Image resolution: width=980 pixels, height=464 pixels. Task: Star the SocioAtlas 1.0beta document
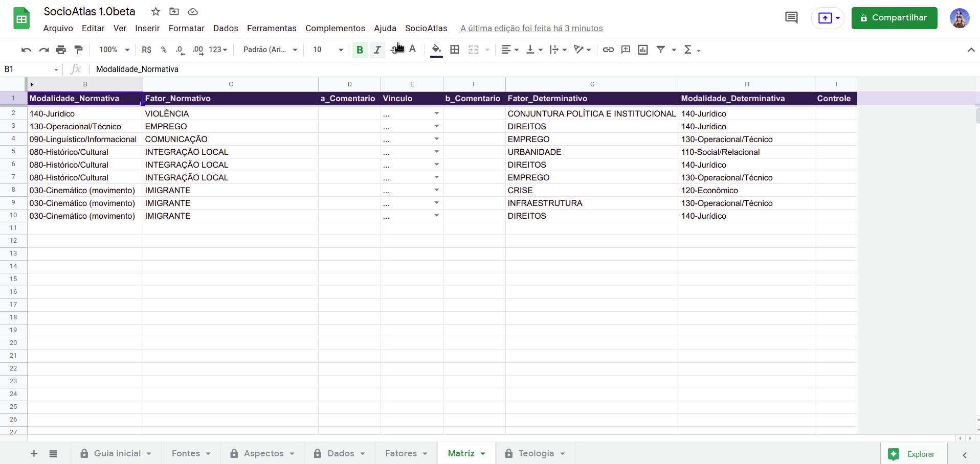[x=156, y=12]
